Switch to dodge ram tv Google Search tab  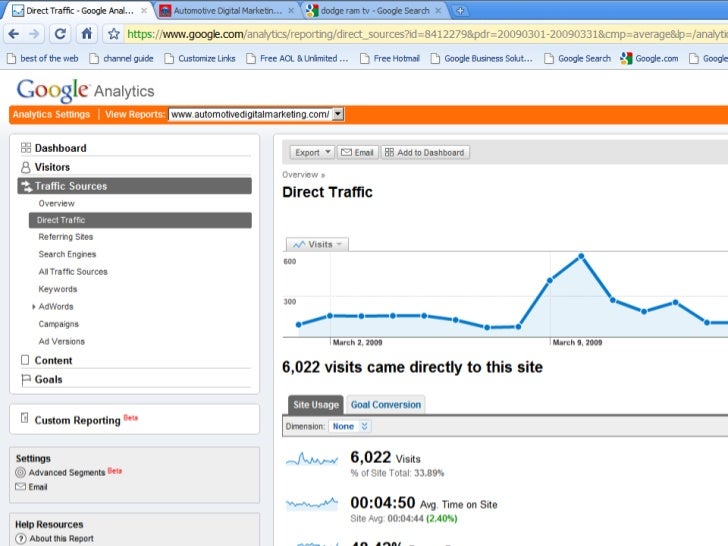(x=375, y=11)
